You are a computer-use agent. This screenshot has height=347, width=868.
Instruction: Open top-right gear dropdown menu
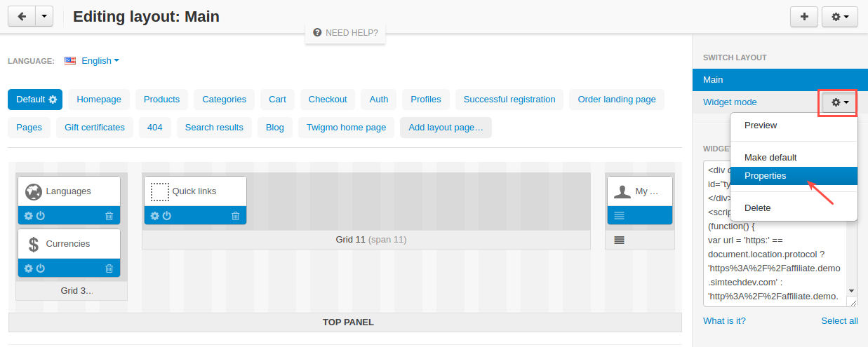[x=840, y=17]
